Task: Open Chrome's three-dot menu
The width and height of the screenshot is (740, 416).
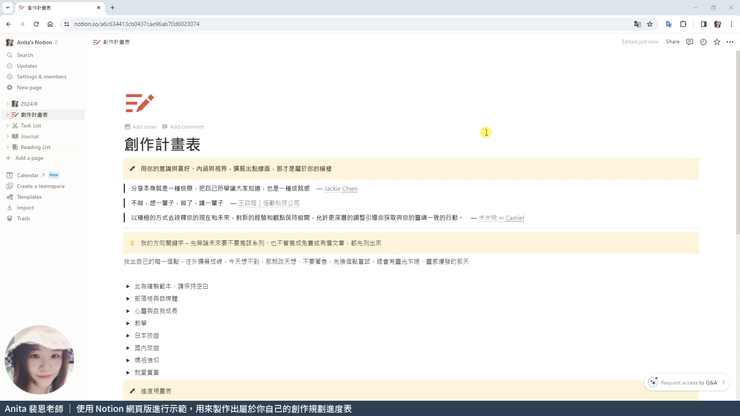Action: click(x=731, y=24)
